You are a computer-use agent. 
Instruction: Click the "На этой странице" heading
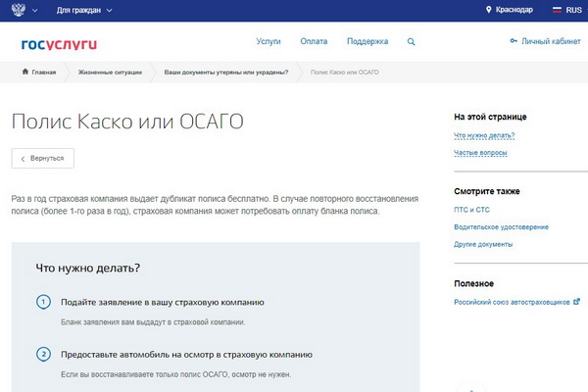[490, 117]
